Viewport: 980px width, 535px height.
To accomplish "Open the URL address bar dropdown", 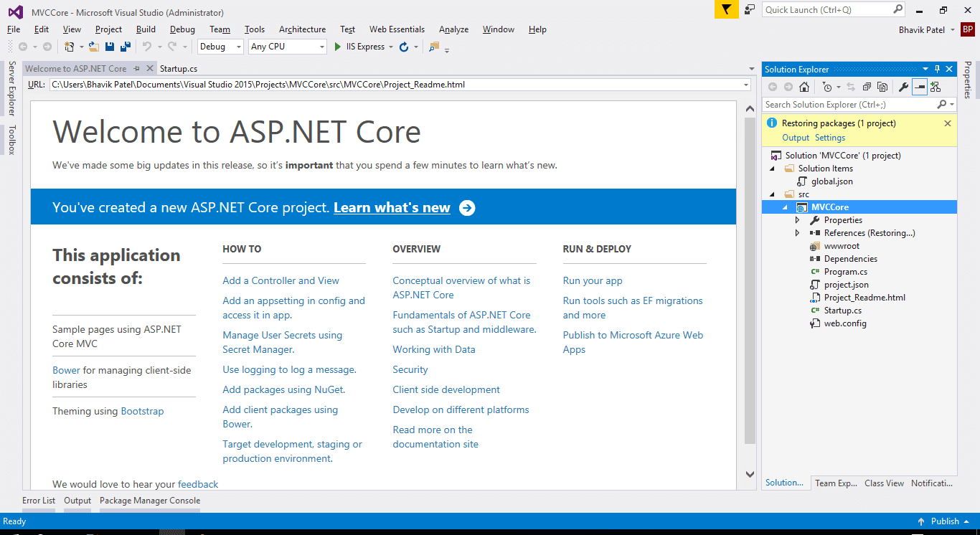I will [x=748, y=85].
